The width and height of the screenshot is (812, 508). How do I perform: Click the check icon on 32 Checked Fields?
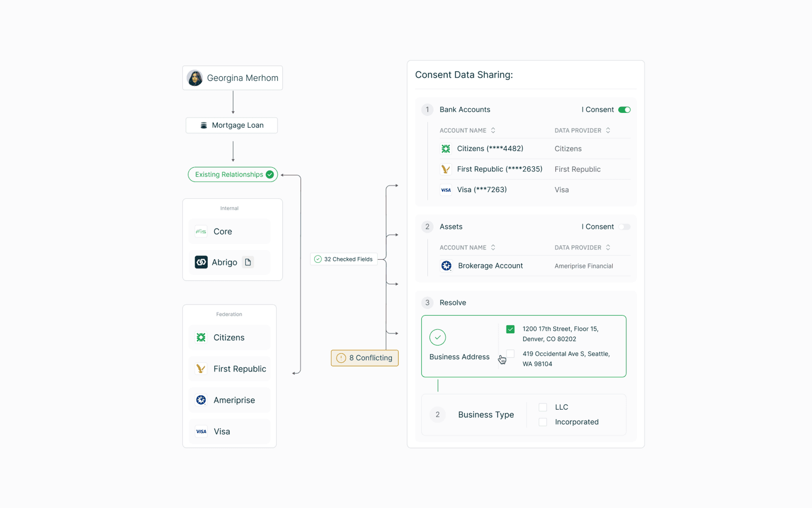point(318,259)
